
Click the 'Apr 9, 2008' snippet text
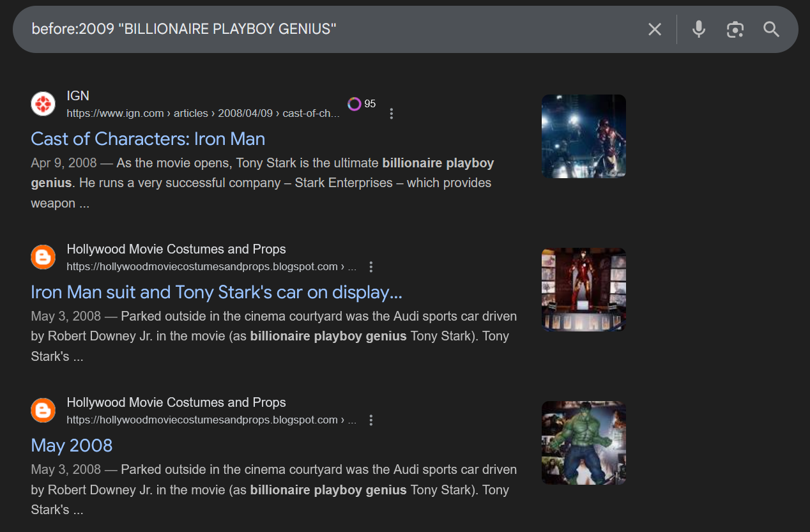pos(64,163)
